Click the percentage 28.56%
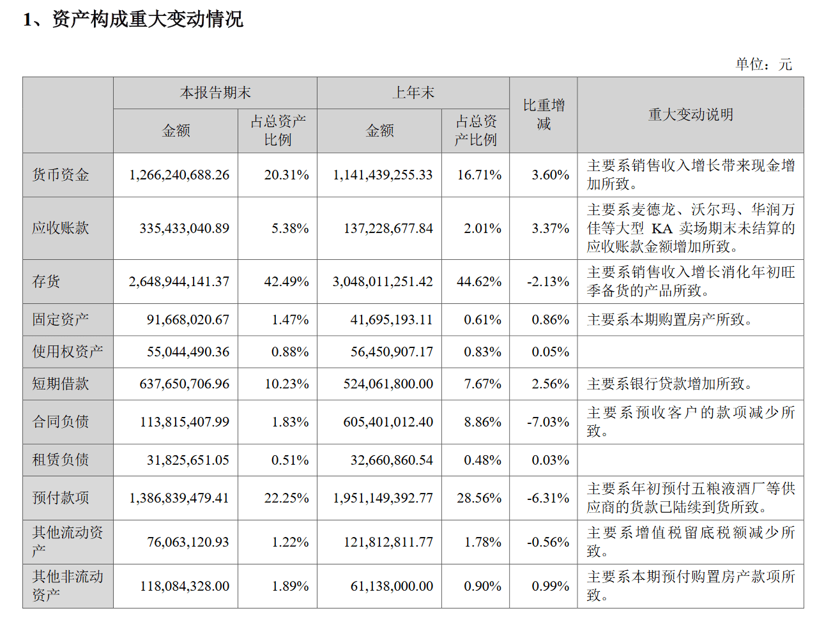Screen dimensions: 840x620 479,498
